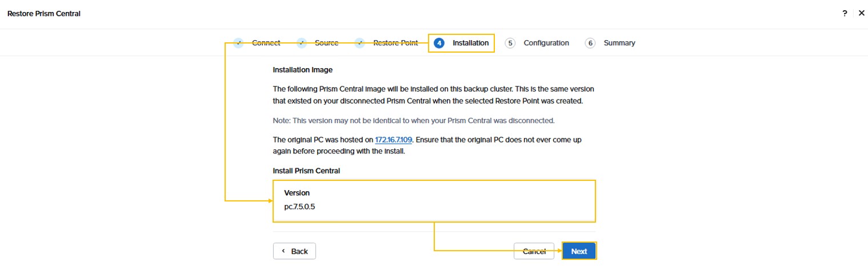
Task: Open the 172.16.7.109 host link
Action: click(394, 140)
